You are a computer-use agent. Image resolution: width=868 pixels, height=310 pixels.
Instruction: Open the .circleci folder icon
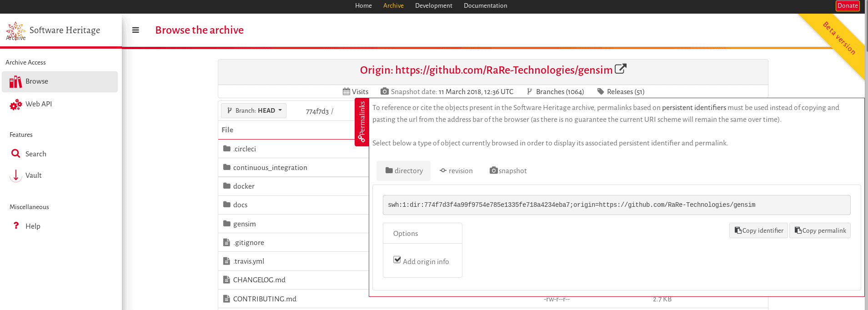pos(227,149)
